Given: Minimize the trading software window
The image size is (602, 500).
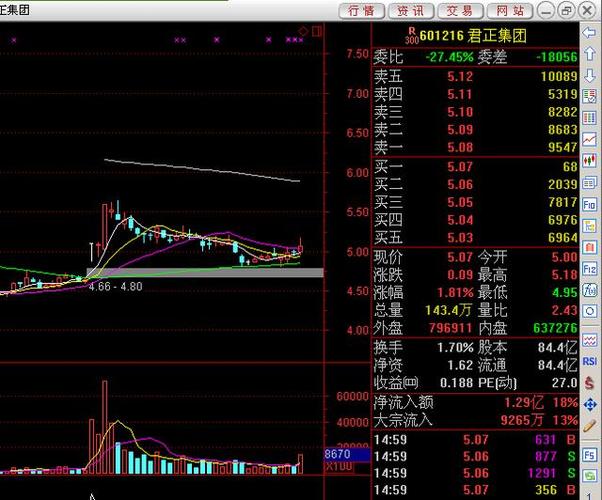Looking at the screenshot, I should [546, 10].
